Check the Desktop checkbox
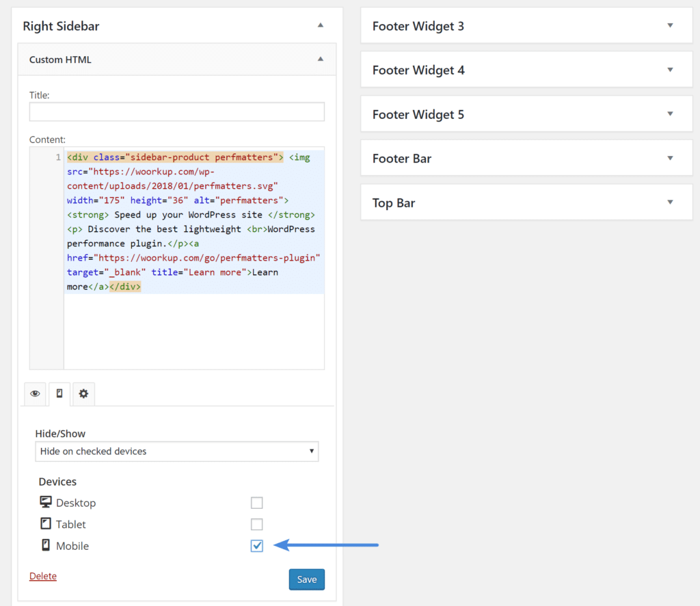 (x=257, y=503)
